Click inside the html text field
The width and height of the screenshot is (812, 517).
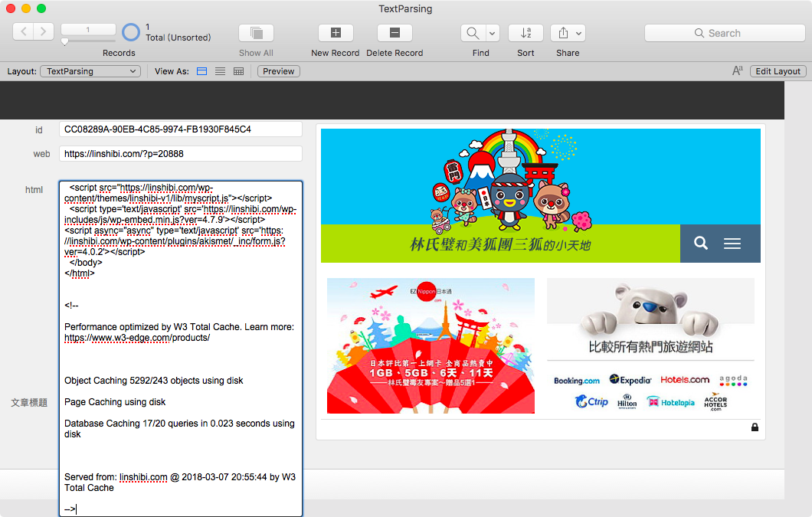(x=180, y=348)
